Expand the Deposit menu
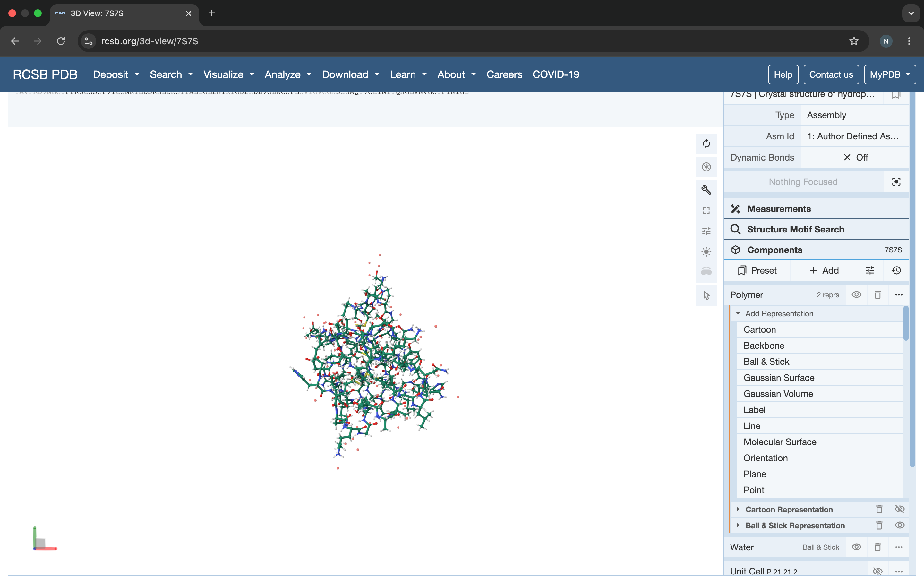The height and width of the screenshot is (578, 924). (x=116, y=74)
